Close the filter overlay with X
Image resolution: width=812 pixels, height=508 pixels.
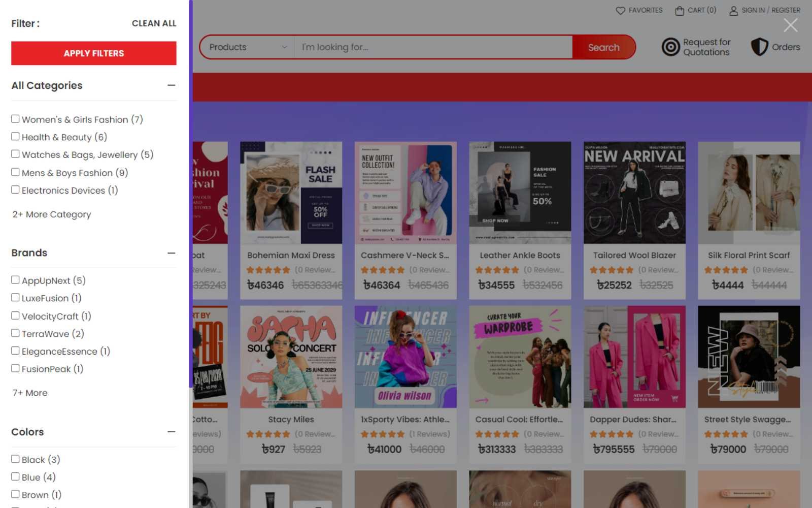click(x=791, y=25)
